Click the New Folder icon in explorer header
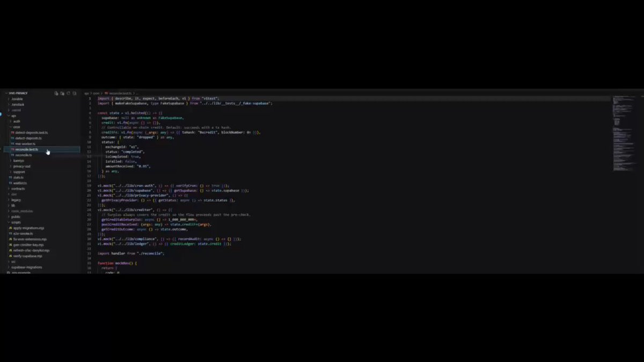This screenshot has width=644, height=362. tap(62, 93)
